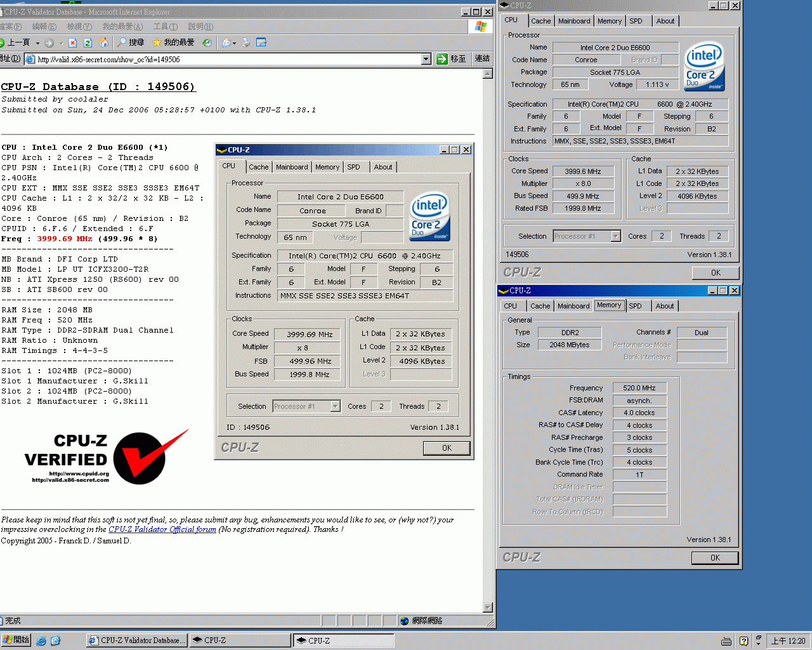Click OK in the CPU-Z Timings window

point(715,558)
